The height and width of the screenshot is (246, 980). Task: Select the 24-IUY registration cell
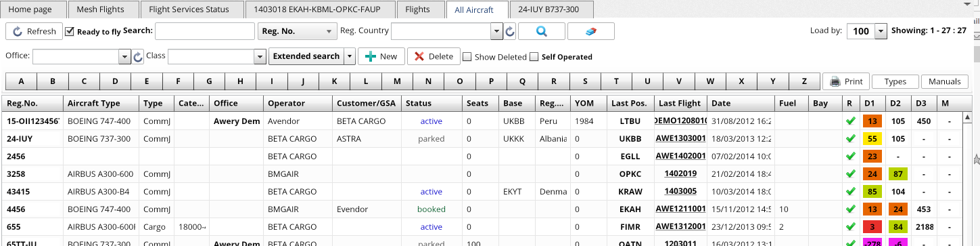(32, 138)
